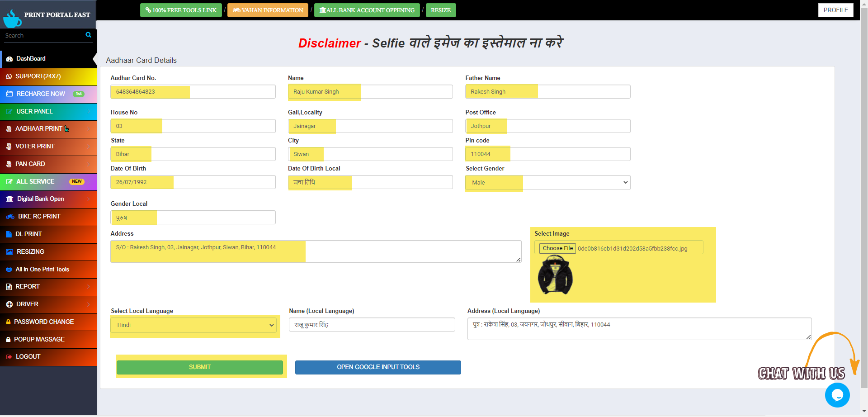Open the VAHAN INFORMATION link
868x417 pixels.
click(x=268, y=10)
